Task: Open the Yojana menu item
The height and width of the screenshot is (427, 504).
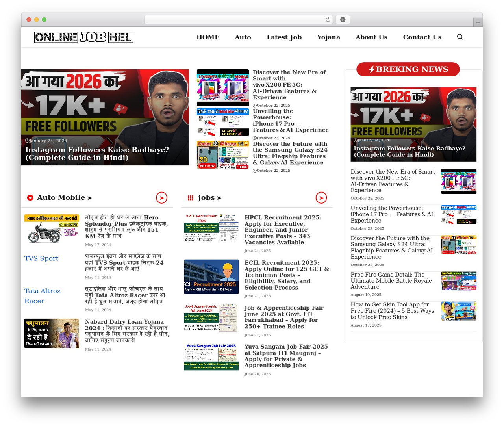Action: (328, 37)
